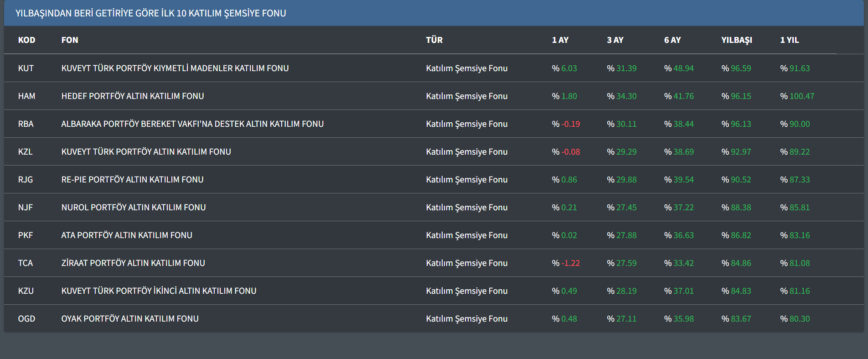Click the 6 AY column header

pyautogui.click(x=672, y=40)
